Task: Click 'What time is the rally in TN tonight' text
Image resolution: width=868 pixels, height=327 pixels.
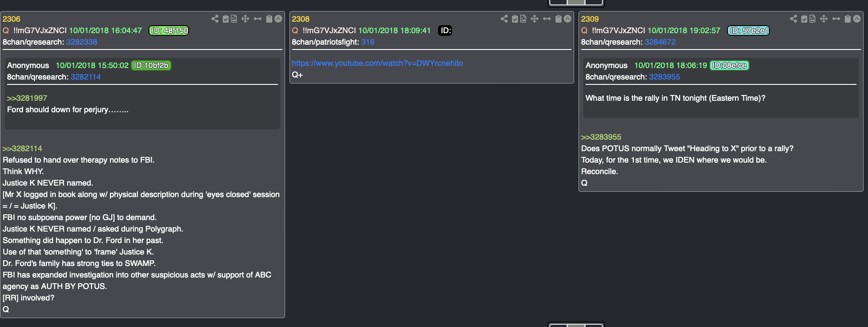Action: [x=676, y=98]
